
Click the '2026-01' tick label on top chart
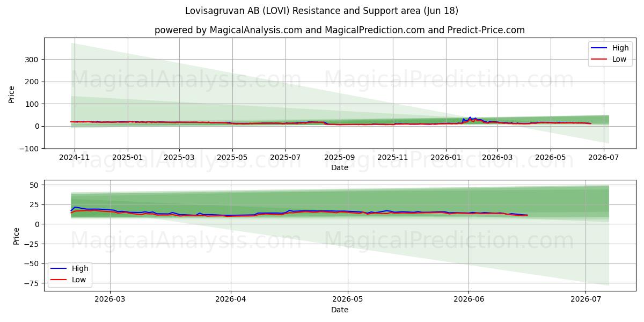tap(445, 157)
